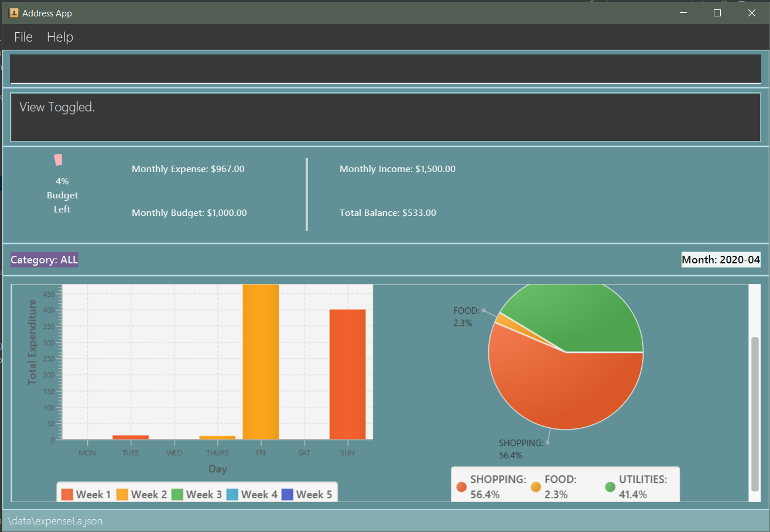Click the Address App title bar icon

(14, 13)
